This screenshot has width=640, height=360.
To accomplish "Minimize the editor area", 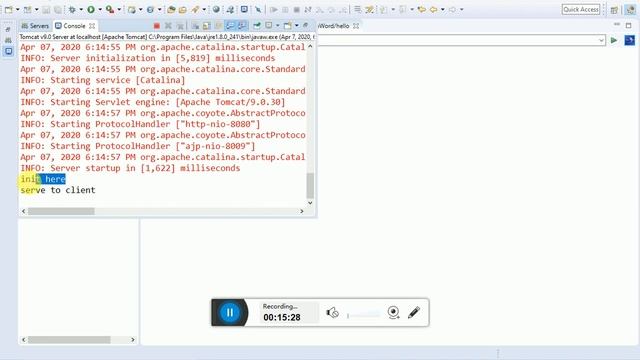I will [x=617, y=25].
